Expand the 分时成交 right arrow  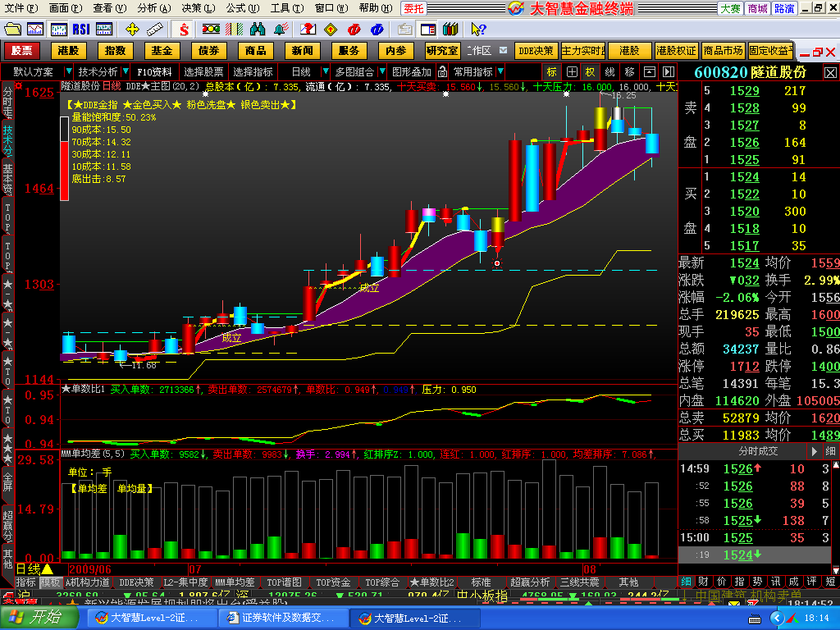[815, 451]
